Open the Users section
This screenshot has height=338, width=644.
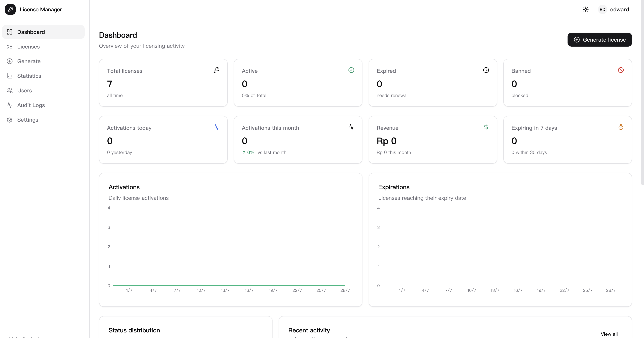click(43, 90)
